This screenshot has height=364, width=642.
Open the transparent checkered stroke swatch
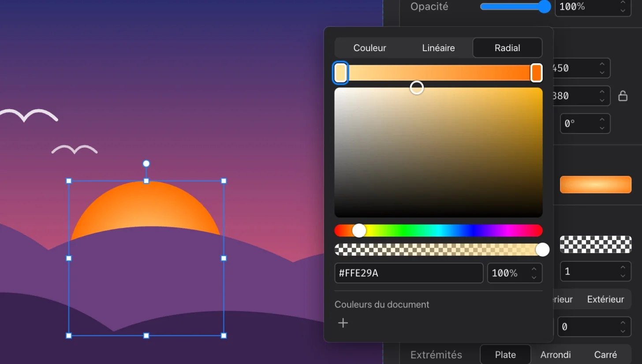(596, 245)
